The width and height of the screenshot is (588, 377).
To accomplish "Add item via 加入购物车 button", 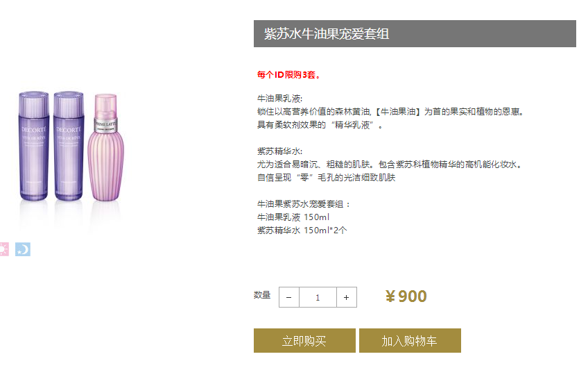I will [410, 341].
